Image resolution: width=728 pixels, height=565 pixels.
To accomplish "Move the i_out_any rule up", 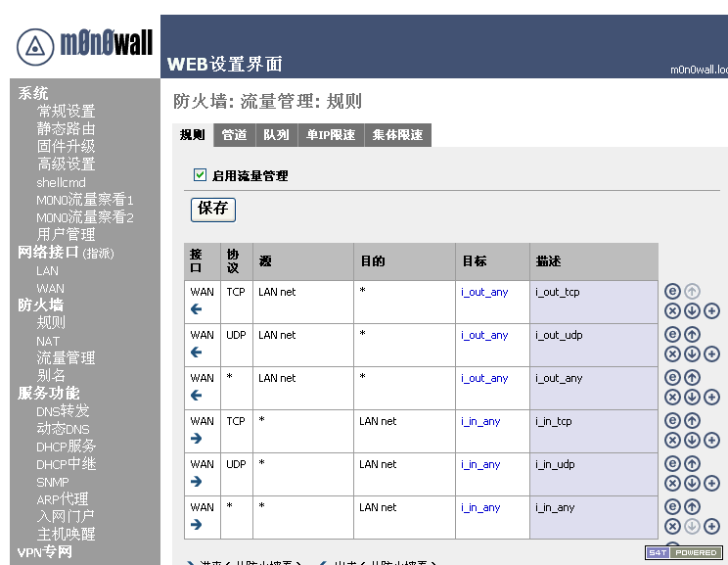I will click(692, 378).
